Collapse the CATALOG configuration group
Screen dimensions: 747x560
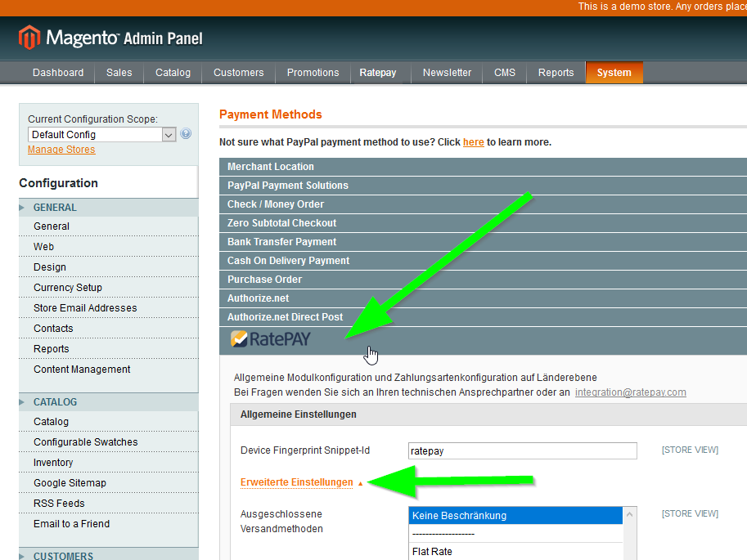[55, 402]
